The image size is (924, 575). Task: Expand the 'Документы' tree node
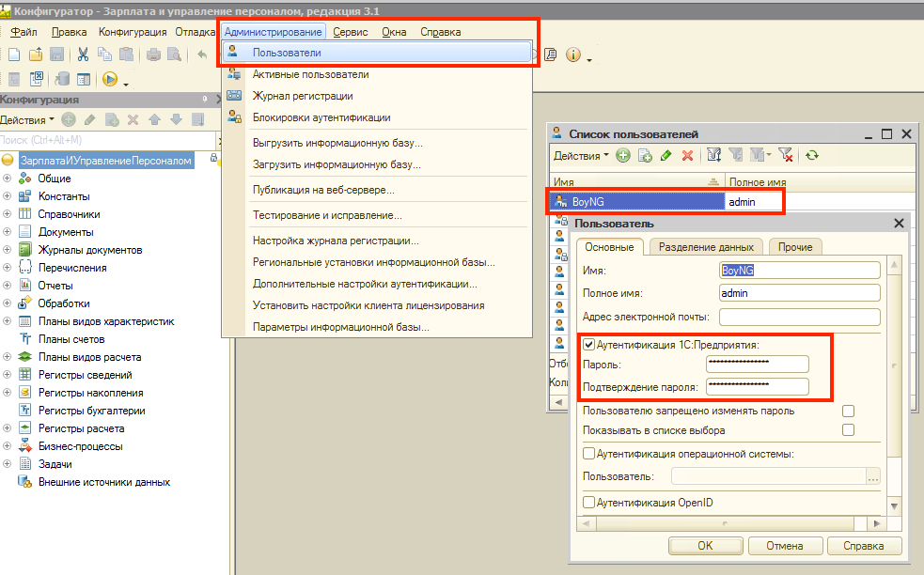[8, 232]
